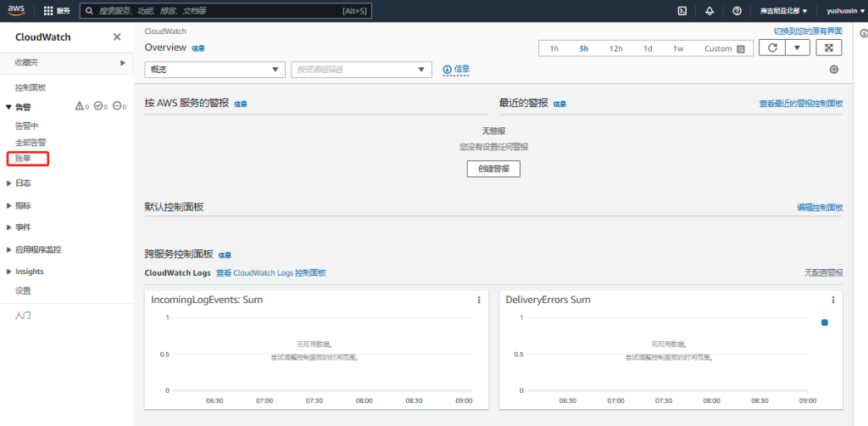Open the IncomingLogEvents widget options menu
Image resolution: width=868 pixels, height=426 pixels.
pos(479,300)
